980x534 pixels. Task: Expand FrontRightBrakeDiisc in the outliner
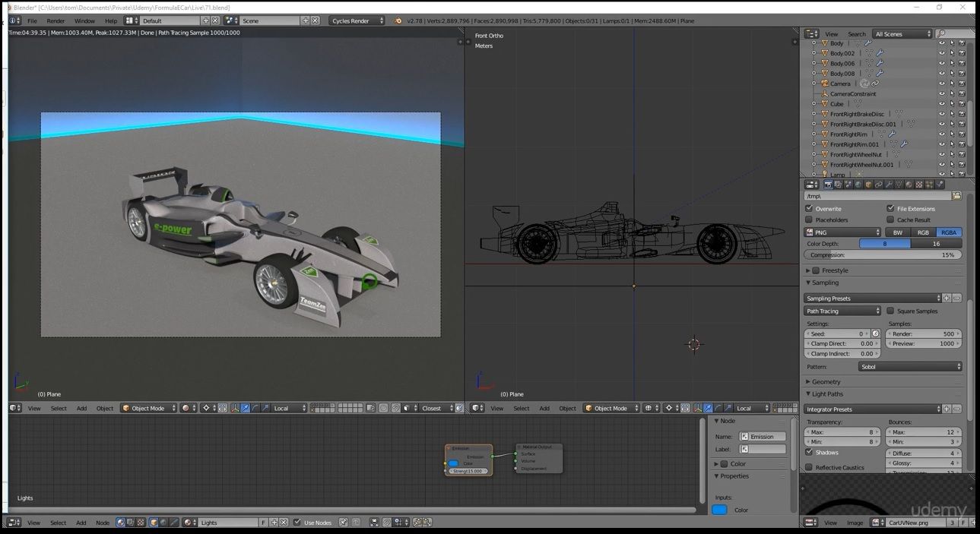[x=813, y=114]
